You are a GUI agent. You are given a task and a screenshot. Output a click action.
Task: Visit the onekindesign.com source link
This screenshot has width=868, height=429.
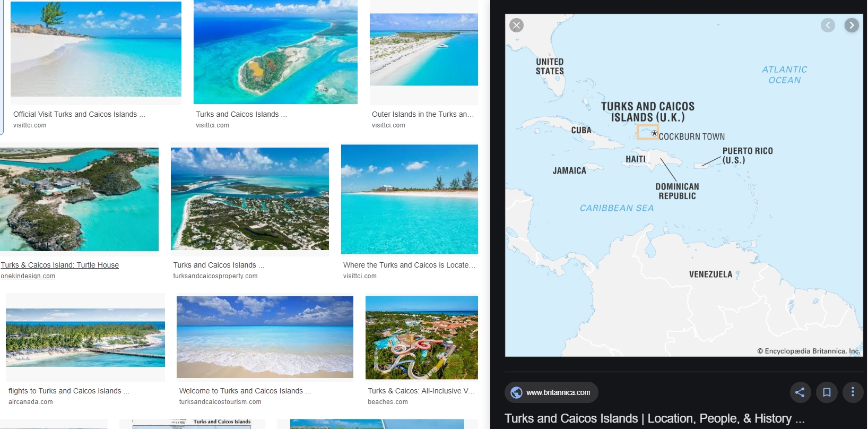click(28, 276)
